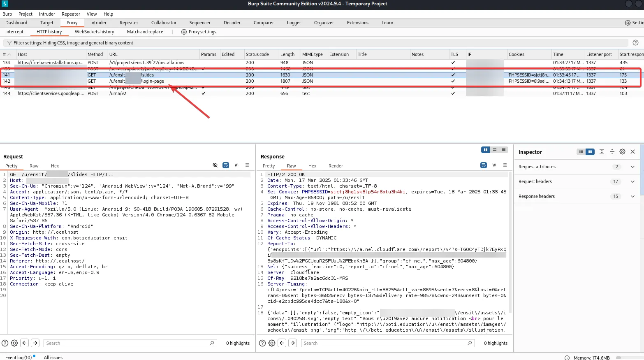
Task: Open the HTTP history help icon
Action: [635, 43]
